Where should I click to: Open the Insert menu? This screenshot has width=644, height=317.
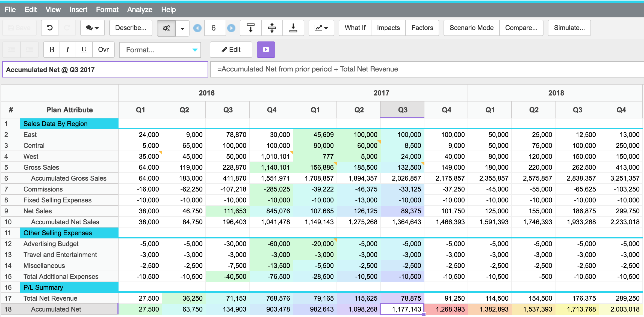point(78,10)
